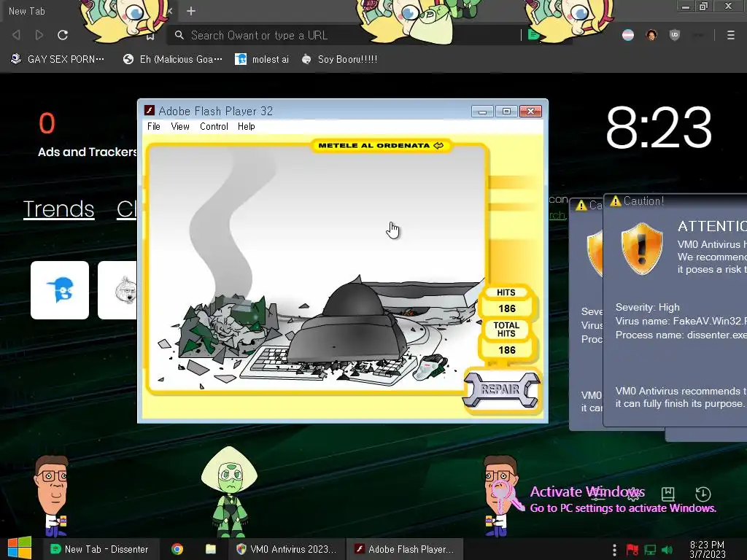Click the Process name: dissenter.exe line

[x=681, y=335]
